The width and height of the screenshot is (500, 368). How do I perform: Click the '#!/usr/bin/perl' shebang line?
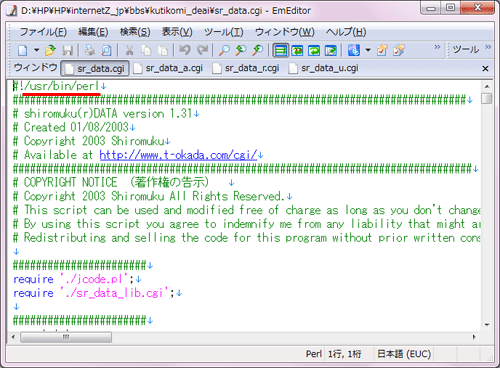[56, 86]
